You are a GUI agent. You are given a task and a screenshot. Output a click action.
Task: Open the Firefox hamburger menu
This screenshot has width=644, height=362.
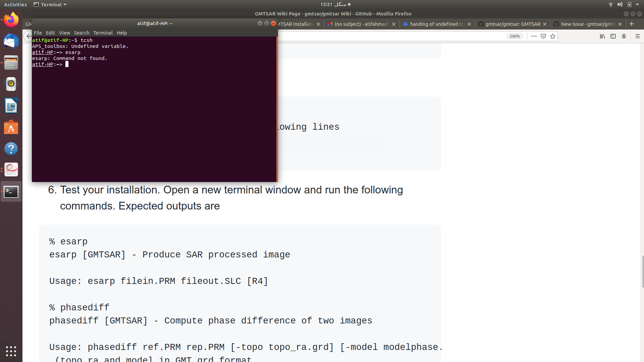(638, 36)
